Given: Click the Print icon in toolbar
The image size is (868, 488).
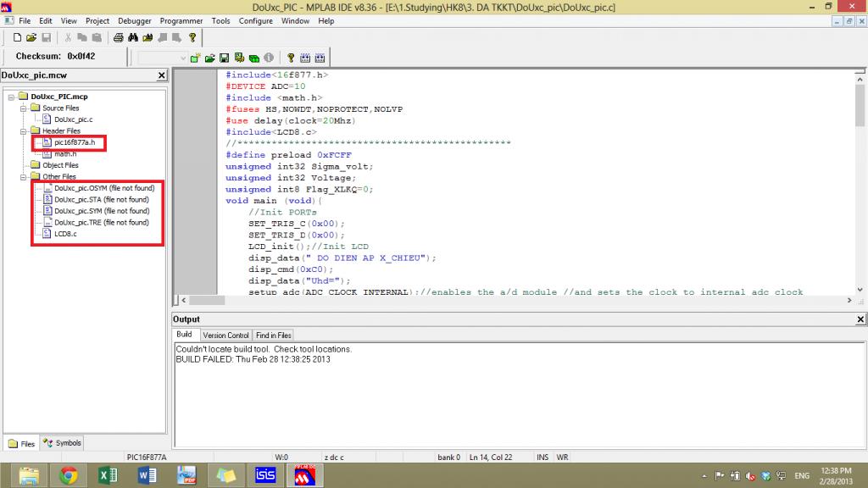Looking at the screenshot, I should [120, 38].
